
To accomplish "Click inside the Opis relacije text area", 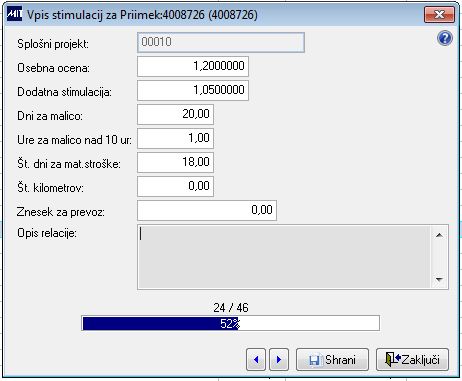I will 284,257.
